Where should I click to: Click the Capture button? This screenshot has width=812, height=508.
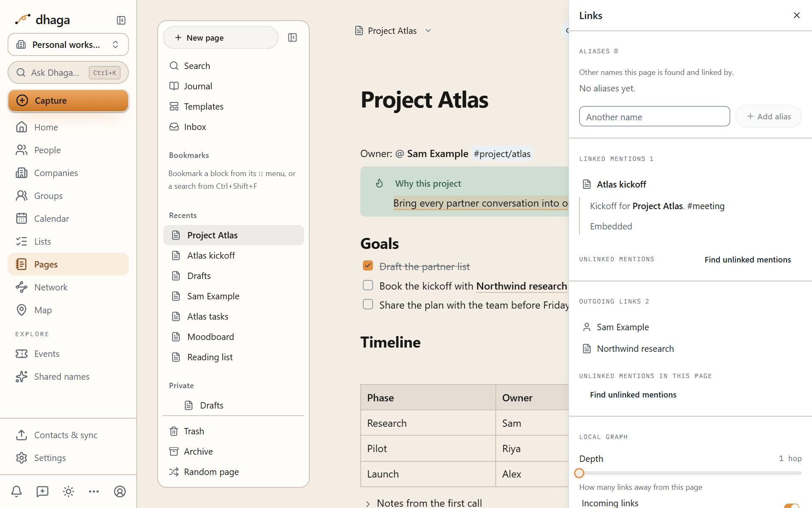68,100
